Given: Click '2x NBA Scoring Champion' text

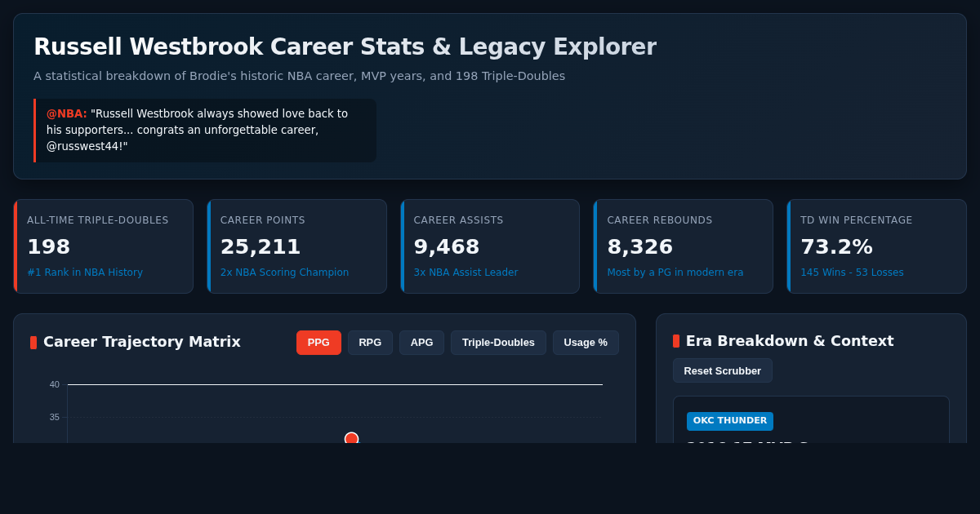Looking at the screenshot, I should pyautogui.click(x=284, y=273).
